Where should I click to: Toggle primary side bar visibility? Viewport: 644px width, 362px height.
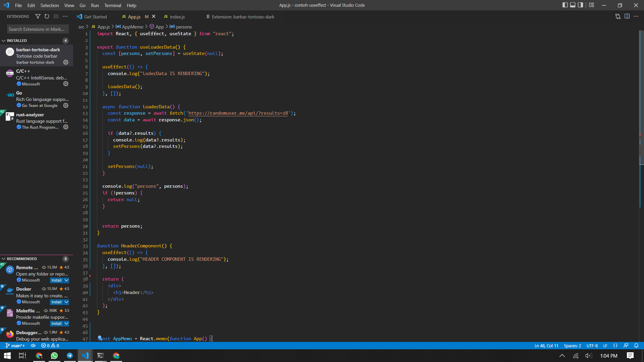565,5
